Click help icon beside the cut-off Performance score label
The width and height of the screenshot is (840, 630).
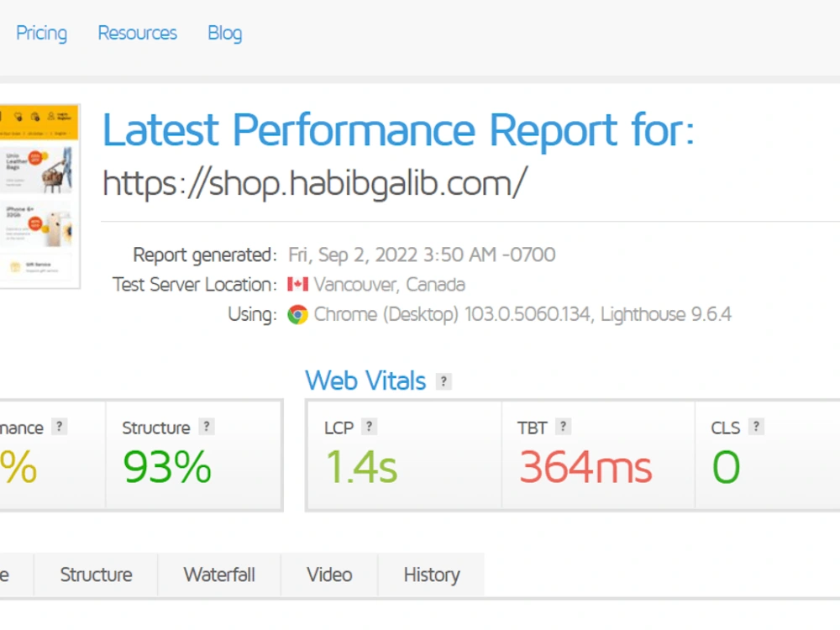(60, 427)
